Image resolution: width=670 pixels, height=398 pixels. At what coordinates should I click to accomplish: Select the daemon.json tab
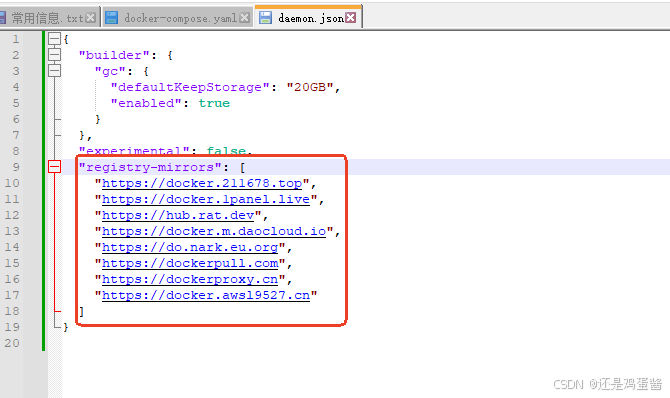coord(308,18)
